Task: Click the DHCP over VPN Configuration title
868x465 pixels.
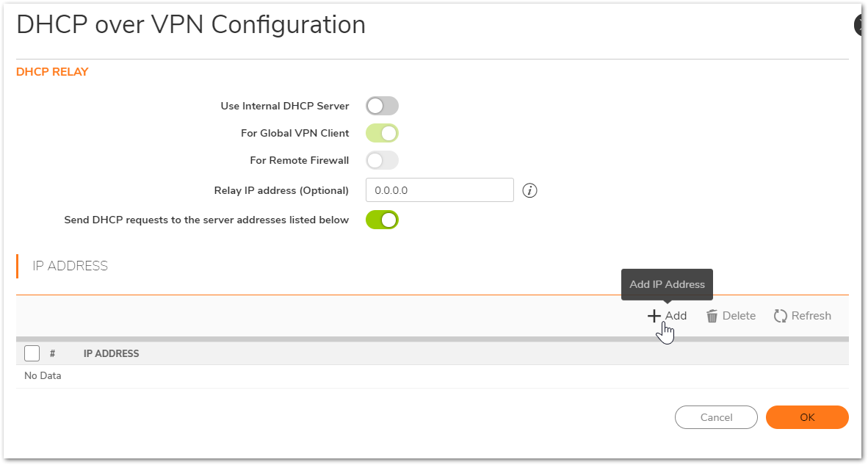Action: (191, 25)
